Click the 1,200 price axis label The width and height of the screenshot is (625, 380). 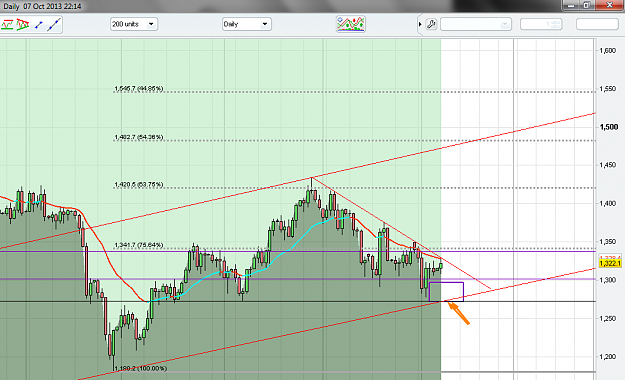click(x=608, y=356)
